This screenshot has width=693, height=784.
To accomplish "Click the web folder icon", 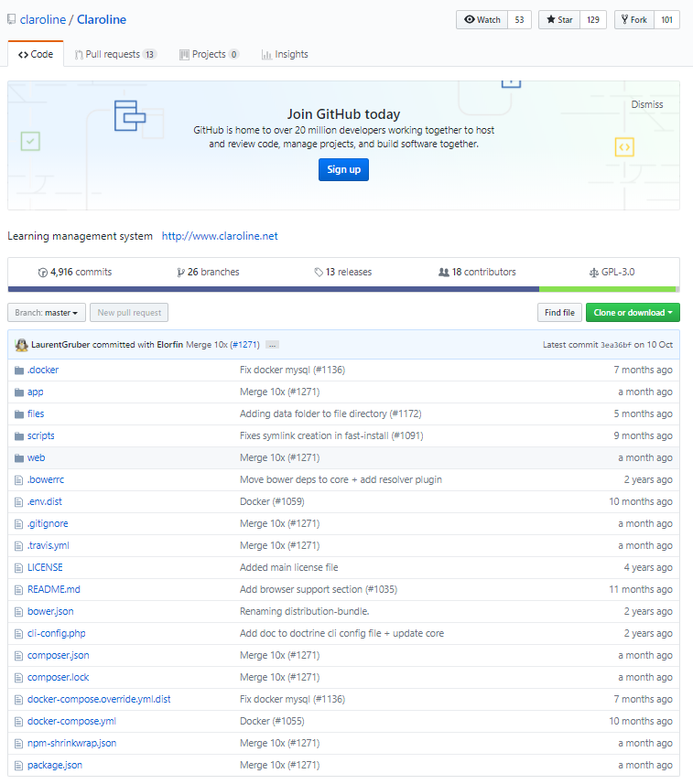I will (18, 457).
